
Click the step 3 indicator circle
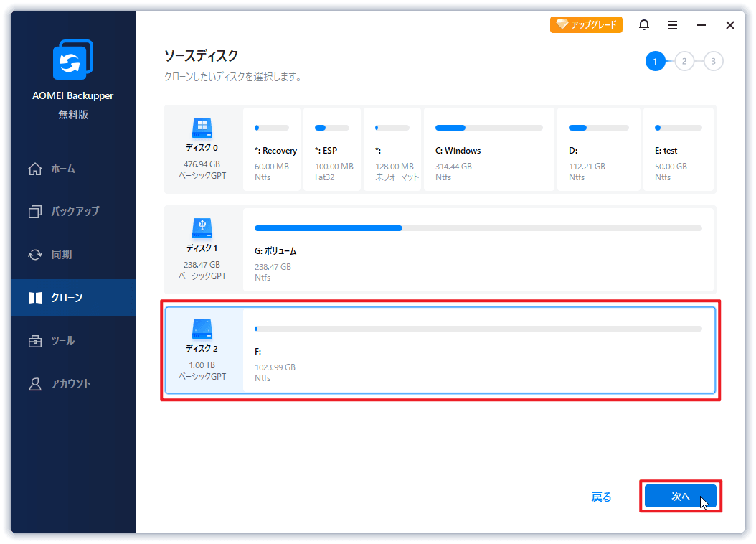coord(713,62)
